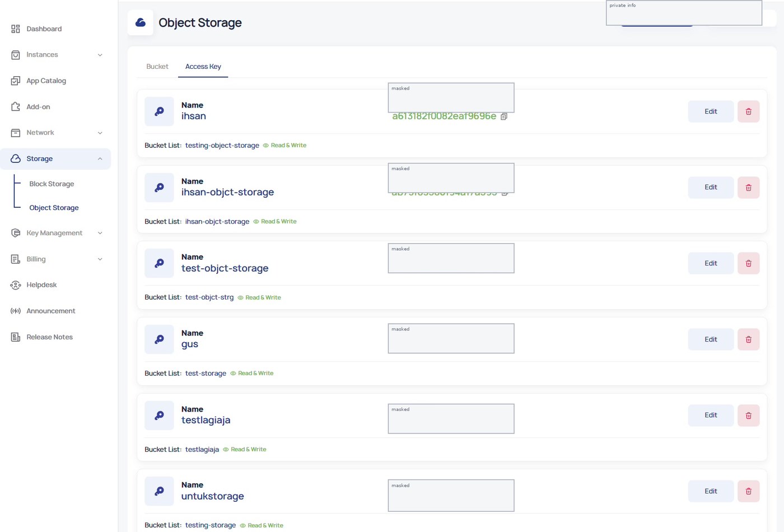Delete the testlagiaja access key

tap(748, 416)
